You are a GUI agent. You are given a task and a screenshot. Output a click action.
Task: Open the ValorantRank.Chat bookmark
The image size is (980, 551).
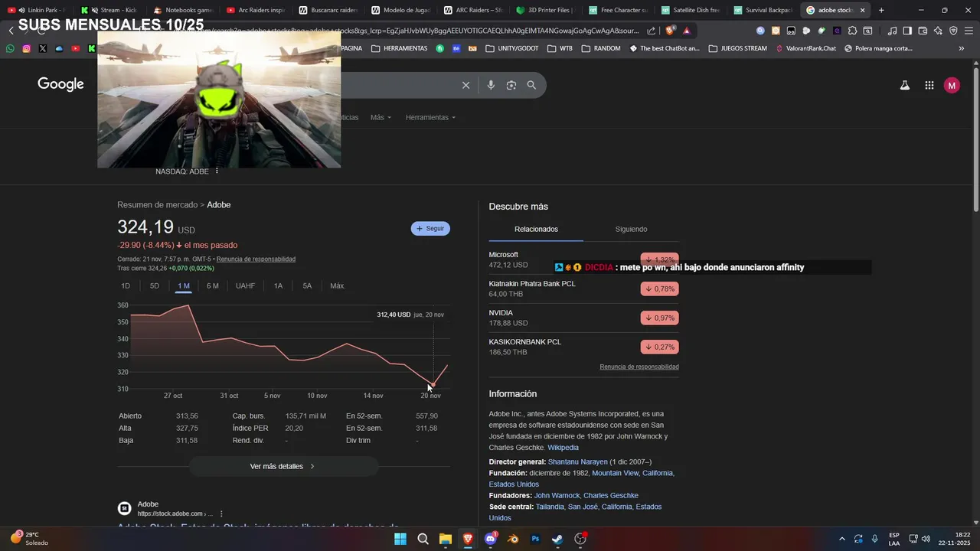806,48
